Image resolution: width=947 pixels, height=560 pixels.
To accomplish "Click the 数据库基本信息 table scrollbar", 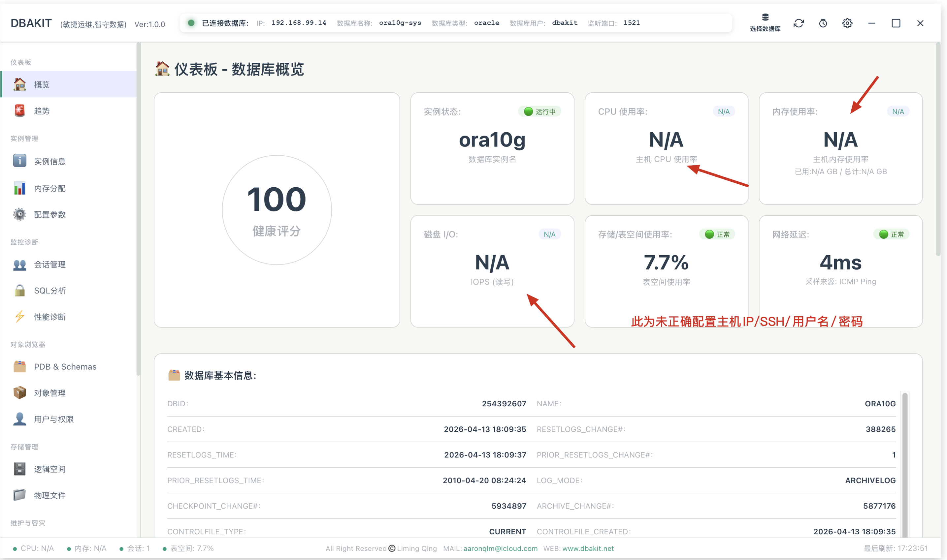I will pyautogui.click(x=905, y=464).
